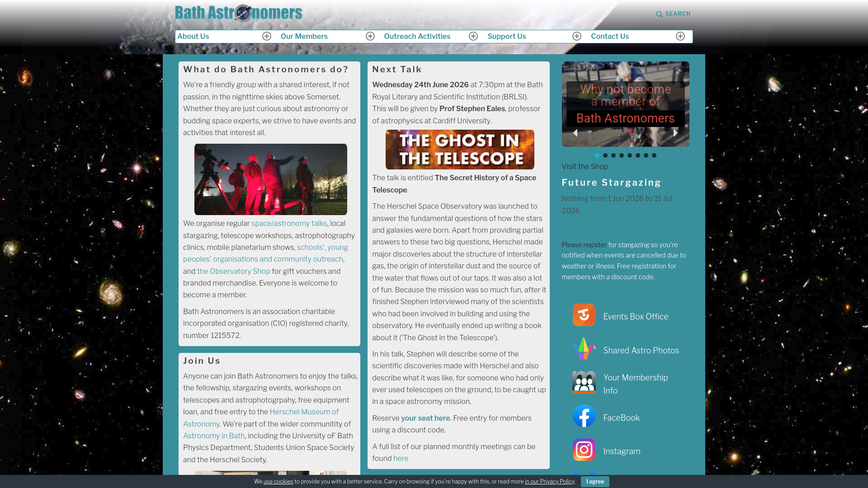
Task: Select the seventh carousel dot
Action: pyautogui.click(x=646, y=155)
